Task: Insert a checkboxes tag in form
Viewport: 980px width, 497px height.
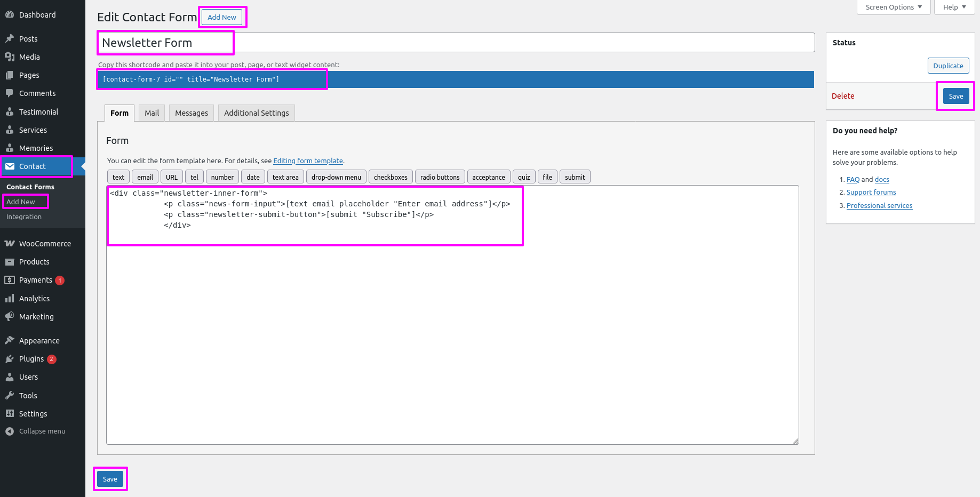Action: 390,177
